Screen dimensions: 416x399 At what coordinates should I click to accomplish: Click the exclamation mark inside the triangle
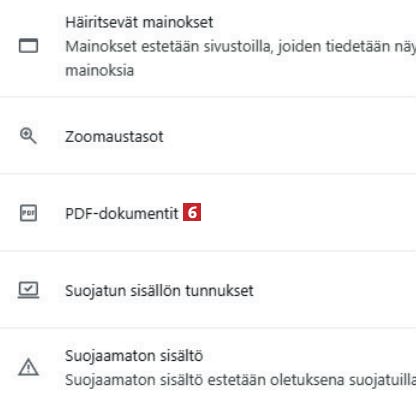28,368
